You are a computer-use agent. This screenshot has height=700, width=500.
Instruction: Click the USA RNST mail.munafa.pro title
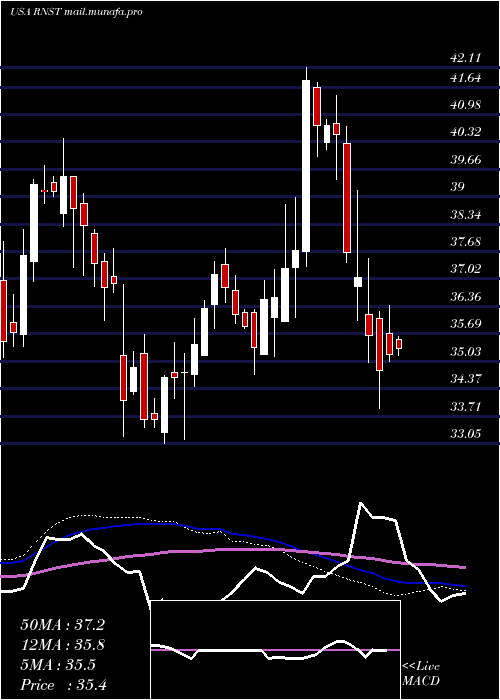pos(76,12)
